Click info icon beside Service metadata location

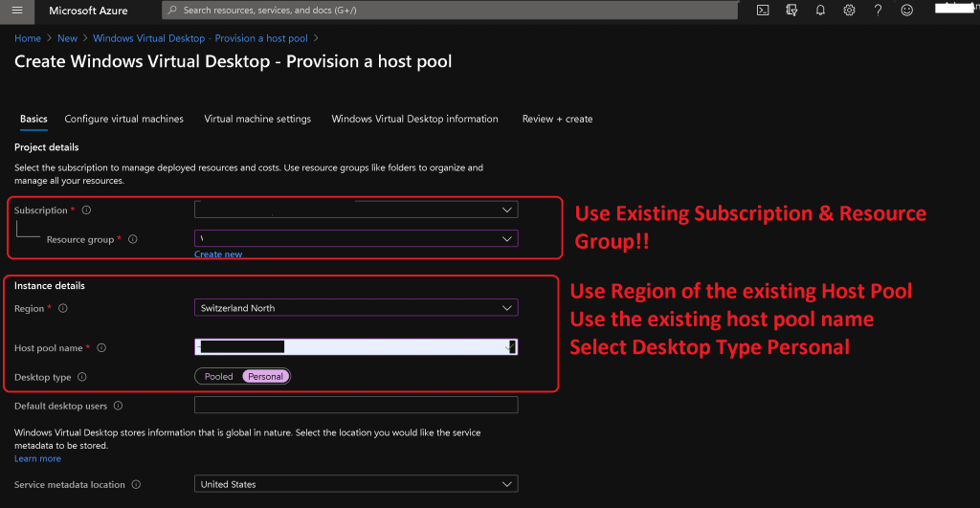136,484
